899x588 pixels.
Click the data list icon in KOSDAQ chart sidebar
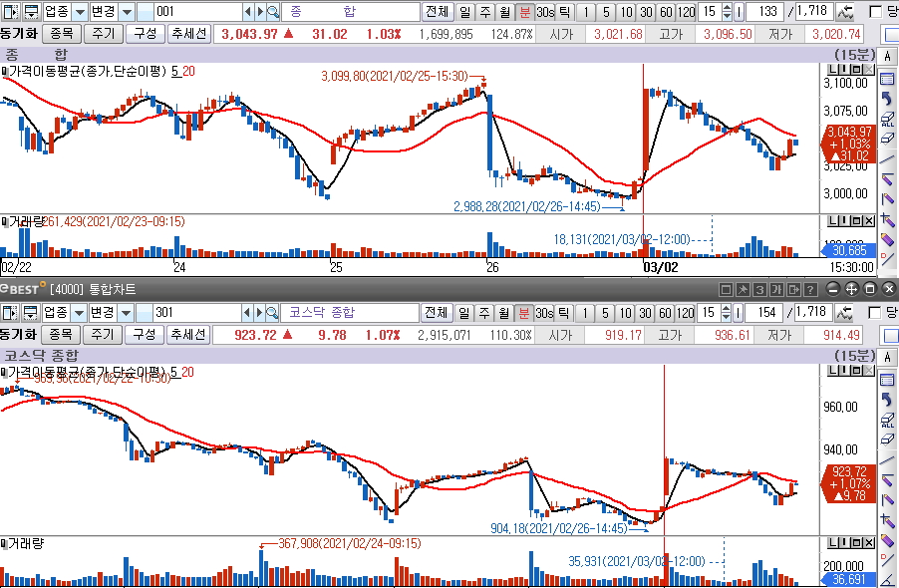pos(887,380)
